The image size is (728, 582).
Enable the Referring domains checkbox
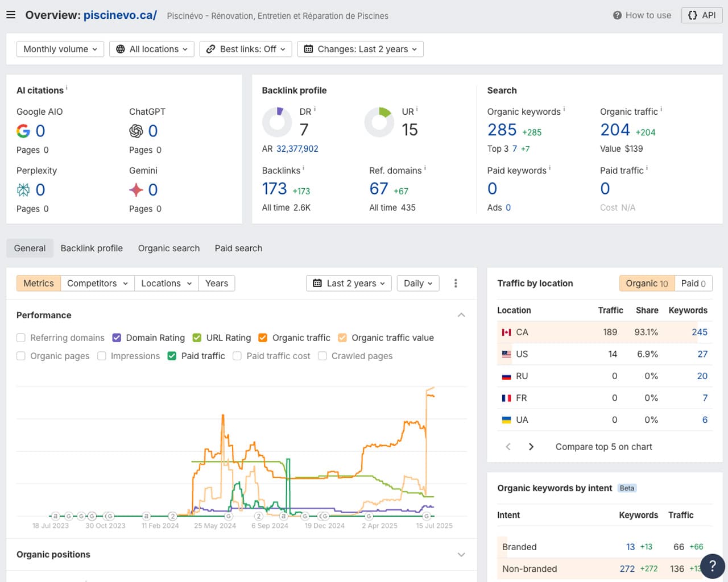tap(21, 338)
